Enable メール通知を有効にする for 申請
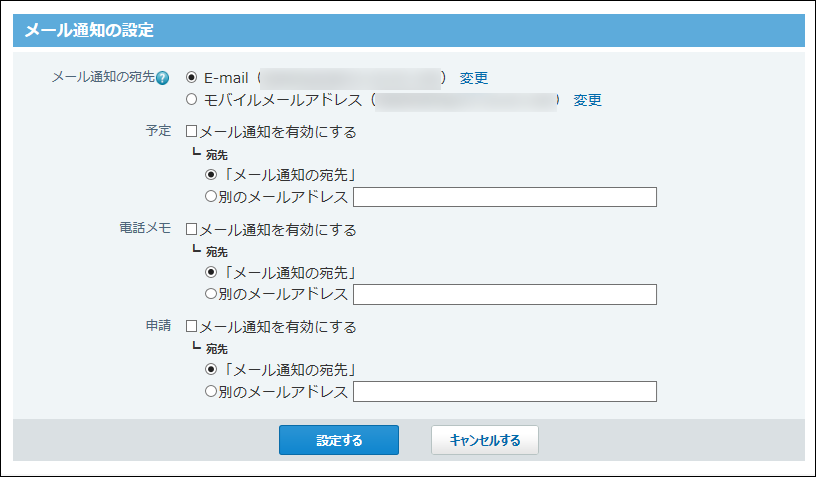Viewport: 816px width, 477px height. point(192,326)
